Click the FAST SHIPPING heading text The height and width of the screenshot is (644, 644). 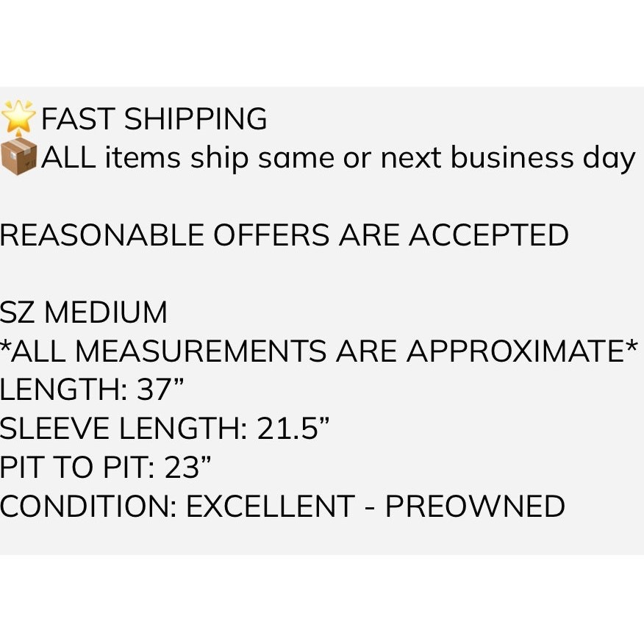[x=154, y=118]
